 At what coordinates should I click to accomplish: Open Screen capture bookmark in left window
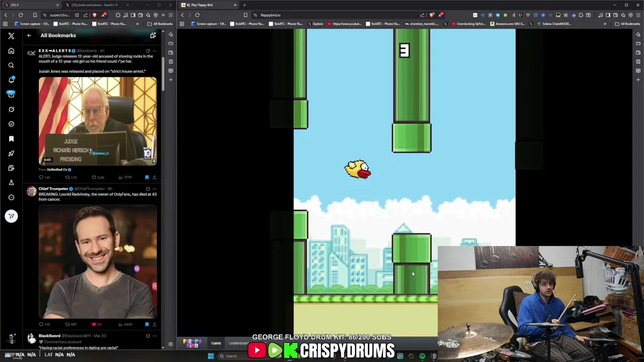click(x=32, y=24)
